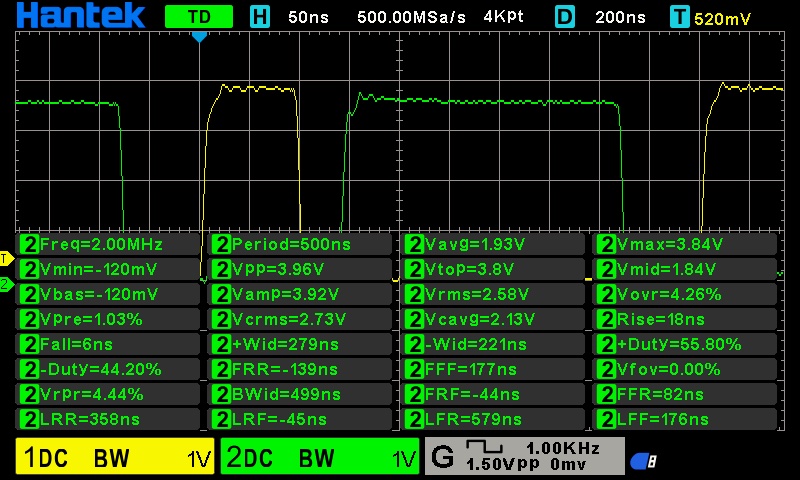The height and width of the screenshot is (480, 800).
Task: Open the yellow channel 1 DC settings bar
Action: click(x=115, y=456)
